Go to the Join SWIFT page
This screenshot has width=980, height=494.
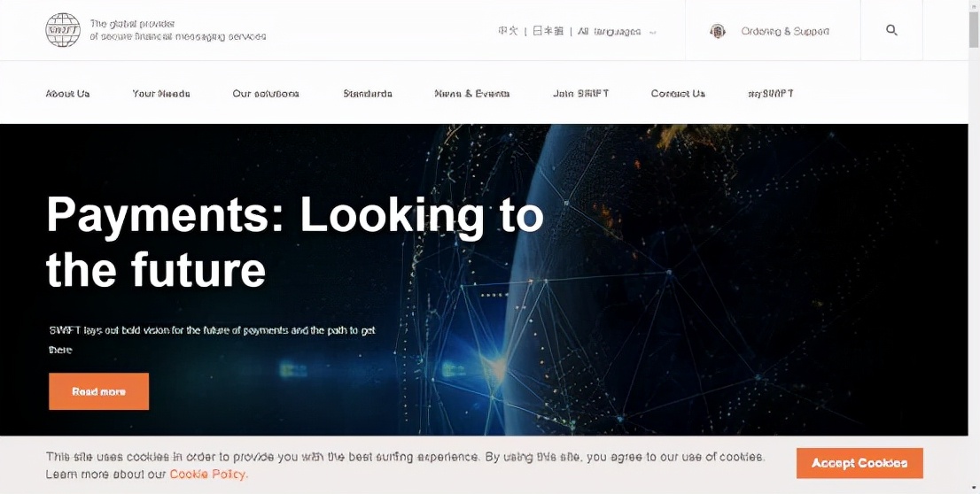point(580,94)
